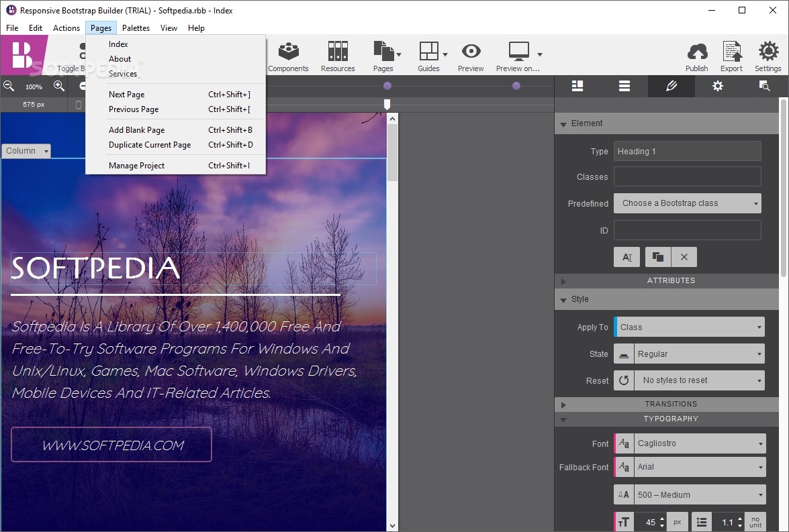This screenshot has width=789, height=532.
Task: Click the zoom out magnifier icon
Action: click(9, 86)
